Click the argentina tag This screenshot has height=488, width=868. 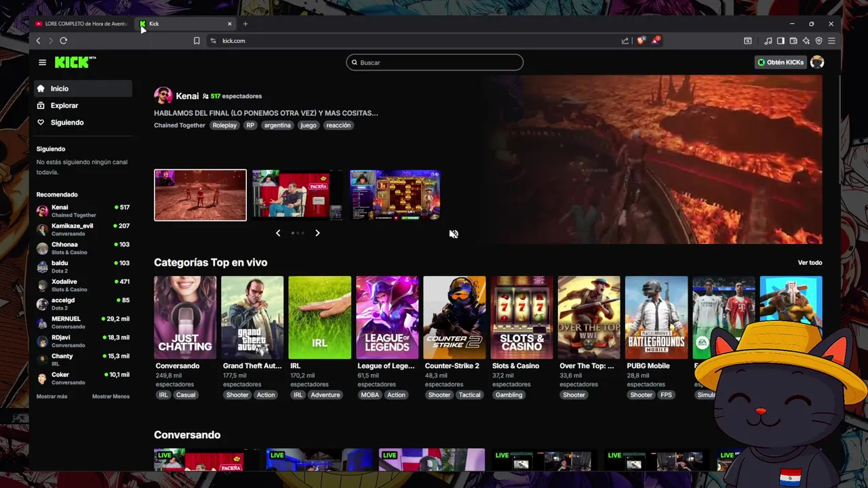point(277,125)
